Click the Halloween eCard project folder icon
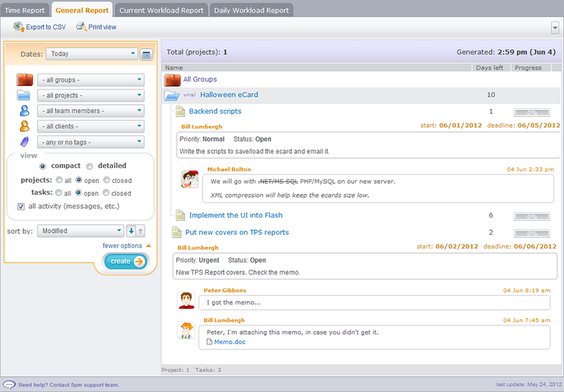 coord(172,95)
